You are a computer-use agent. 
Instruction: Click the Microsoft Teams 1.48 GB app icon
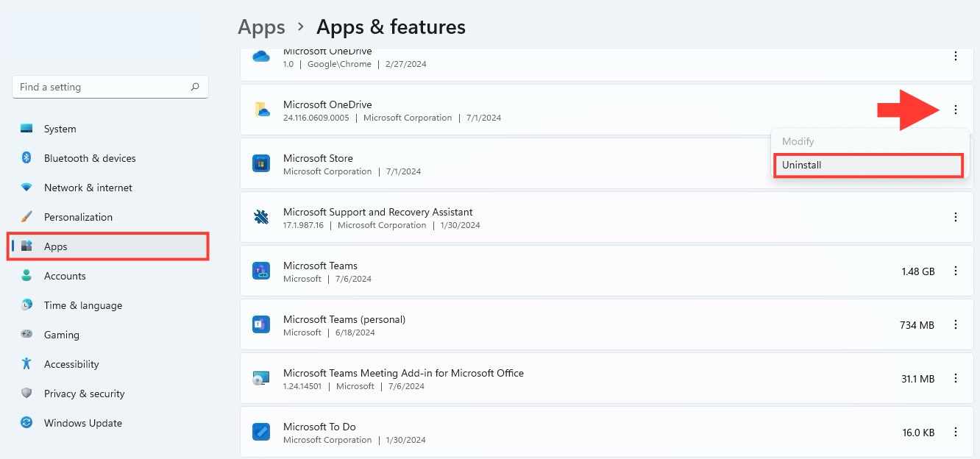(261, 271)
